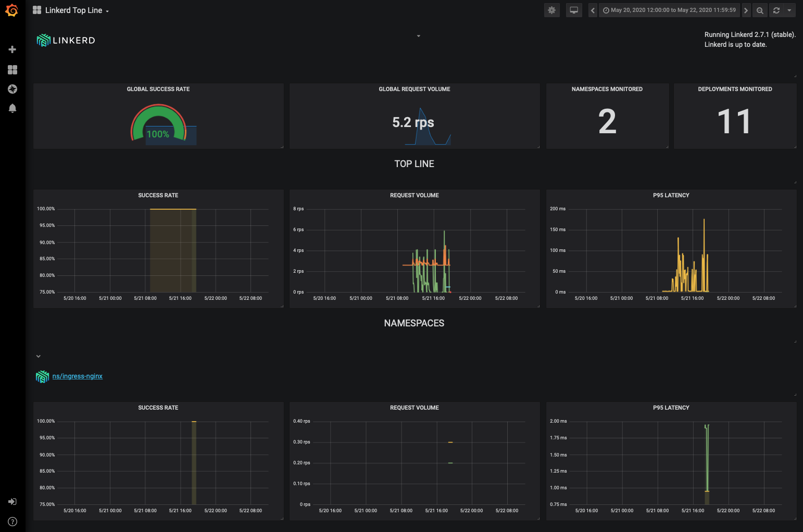Image resolution: width=803 pixels, height=532 pixels.
Task: Collapse the namespace row chevron
Action: pyautogui.click(x=38, y=357)
